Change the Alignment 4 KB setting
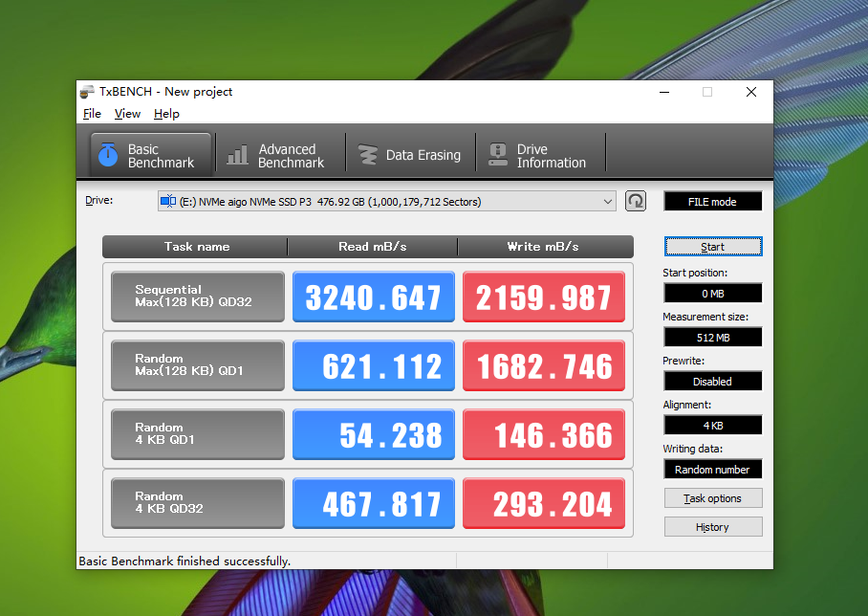The height and width of the screenshot is (616, 868). [713, 426]
